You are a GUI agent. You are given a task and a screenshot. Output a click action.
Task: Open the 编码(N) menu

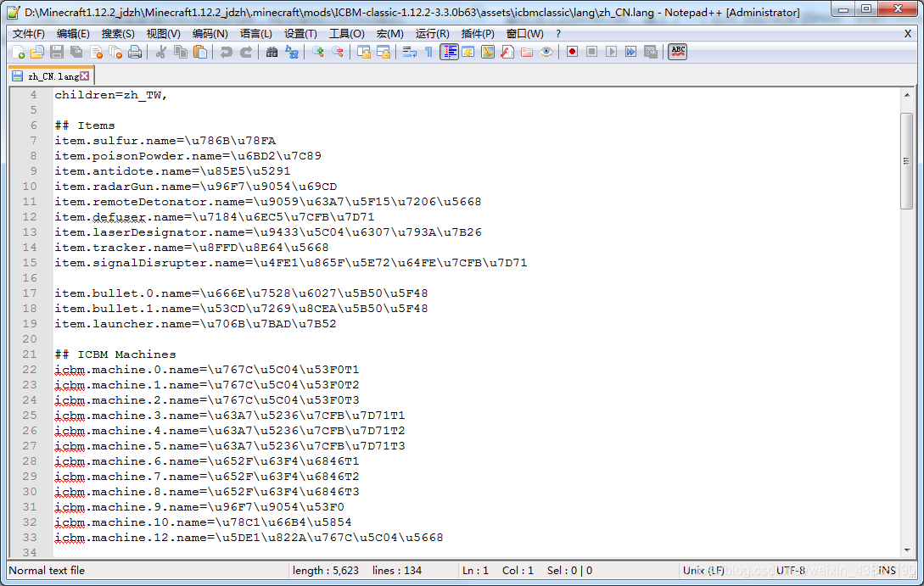pos(210,34)
